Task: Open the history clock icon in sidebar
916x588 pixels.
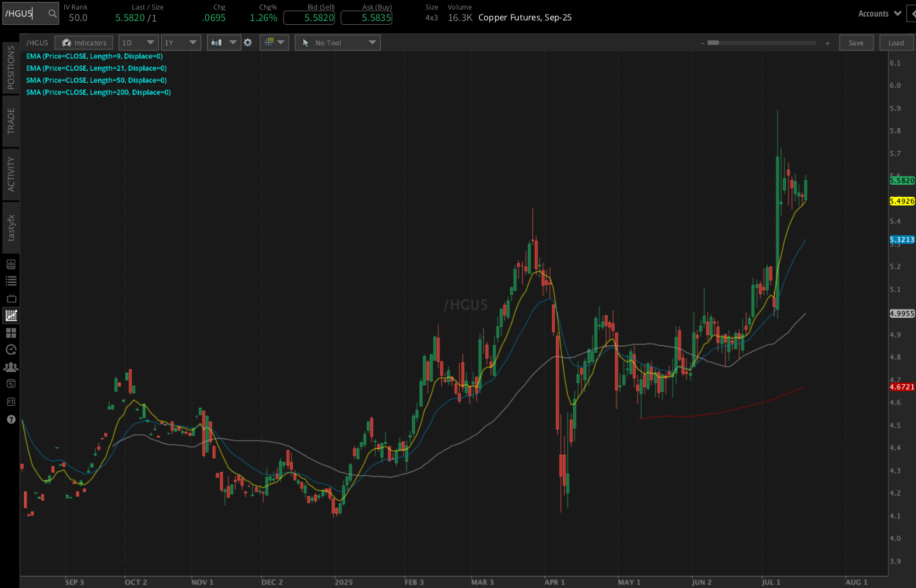Action: tap(10, 350)
